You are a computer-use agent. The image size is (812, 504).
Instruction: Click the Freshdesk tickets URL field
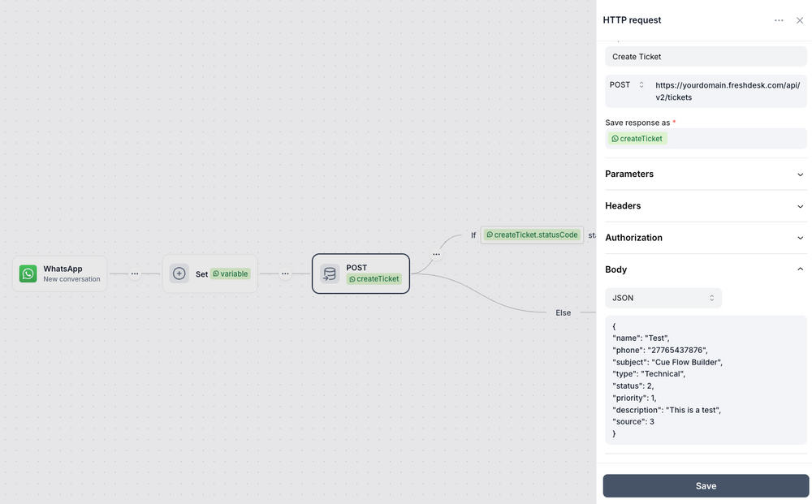click(727, 90)
